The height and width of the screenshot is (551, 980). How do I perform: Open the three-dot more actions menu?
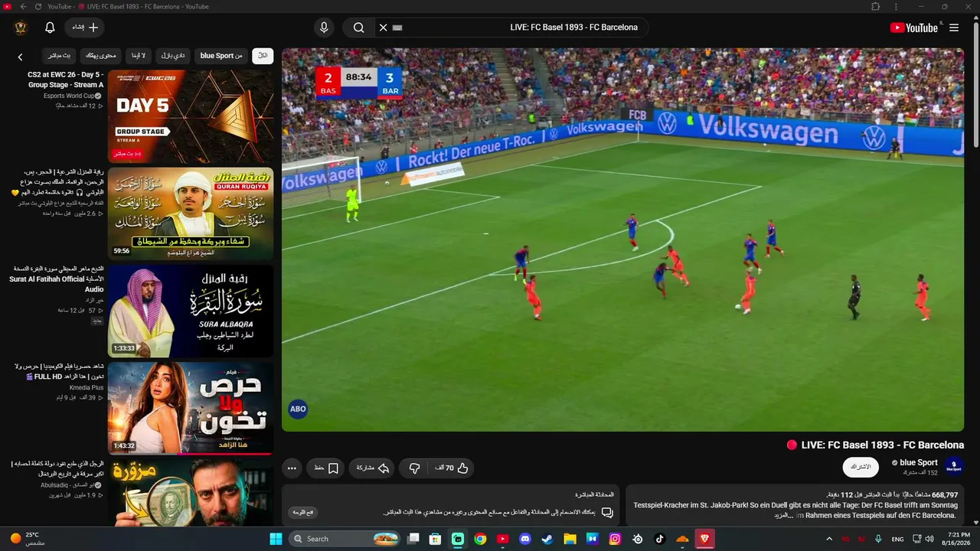pyautogui.click(x=292, y=468)
